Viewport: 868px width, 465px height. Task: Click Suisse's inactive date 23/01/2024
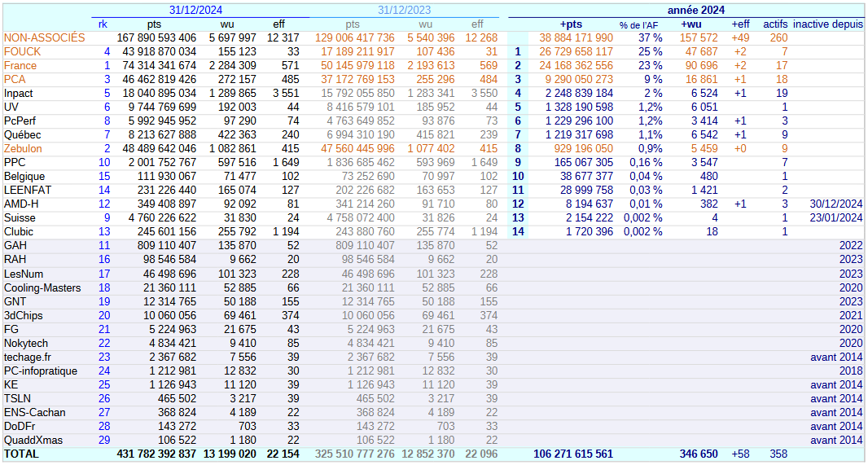(836, 217)
